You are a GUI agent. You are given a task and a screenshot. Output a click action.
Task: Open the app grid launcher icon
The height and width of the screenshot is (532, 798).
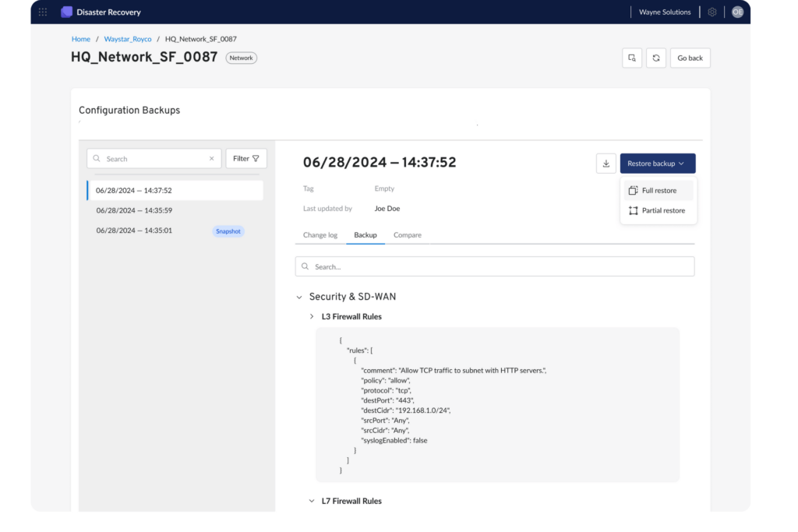pos(43,12)
